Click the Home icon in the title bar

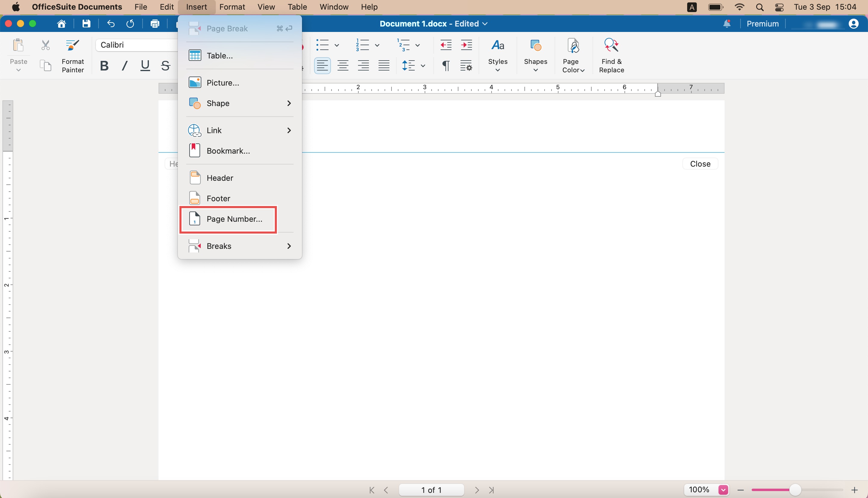click(x=61, y=23)
